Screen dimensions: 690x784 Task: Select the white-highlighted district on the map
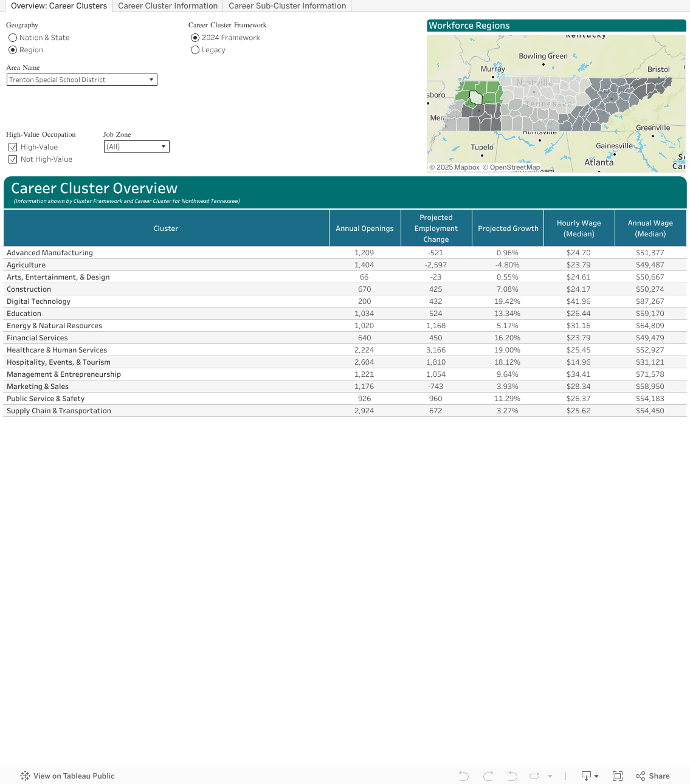[476, 97]
